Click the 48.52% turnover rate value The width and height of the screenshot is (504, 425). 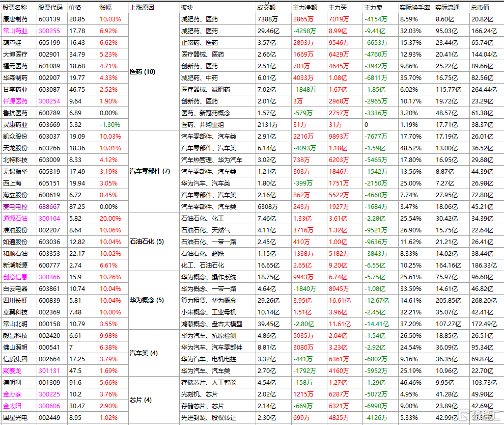(410, 148)
